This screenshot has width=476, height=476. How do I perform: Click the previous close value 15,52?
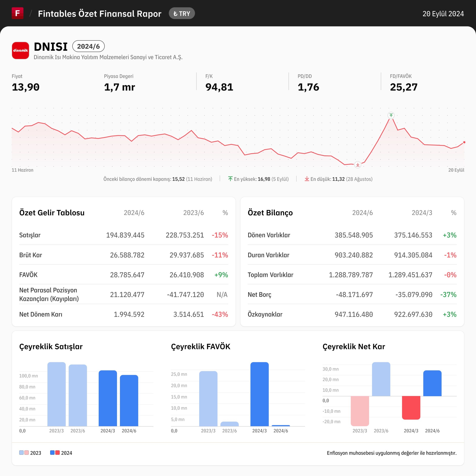click(178, 179)
